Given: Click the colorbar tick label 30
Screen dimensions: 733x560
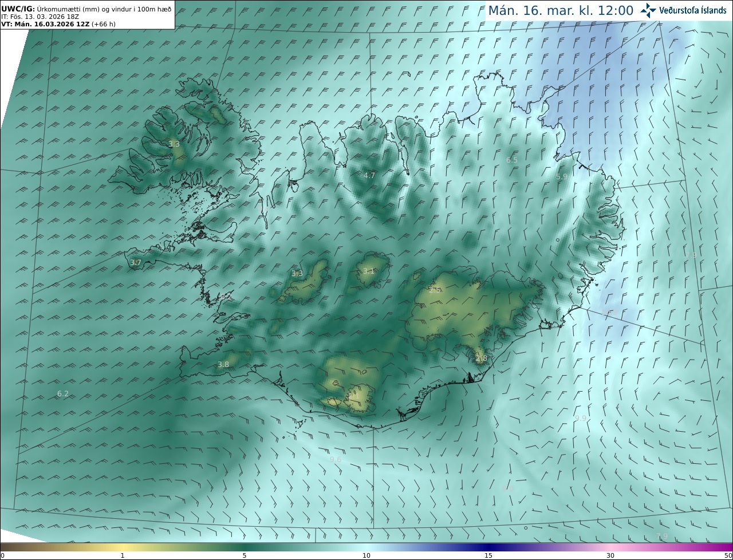Looking at the screenshot, I should [610, 555].
